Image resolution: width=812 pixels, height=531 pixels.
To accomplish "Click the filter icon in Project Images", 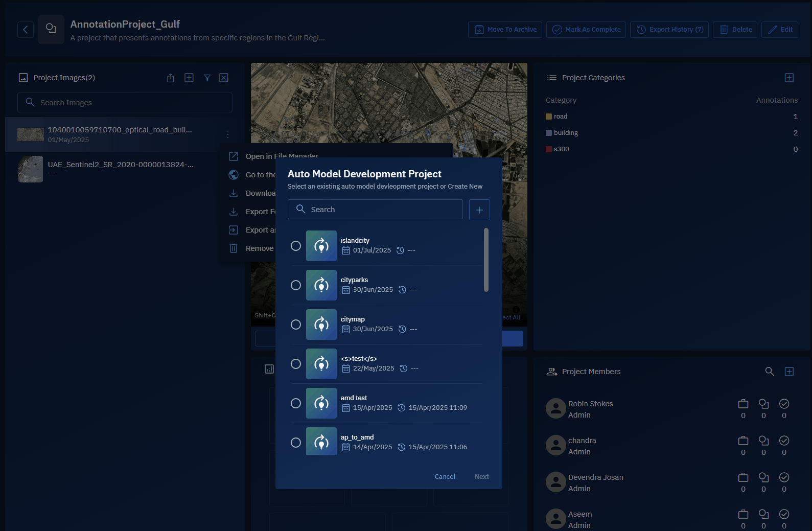I will (207, 78).
